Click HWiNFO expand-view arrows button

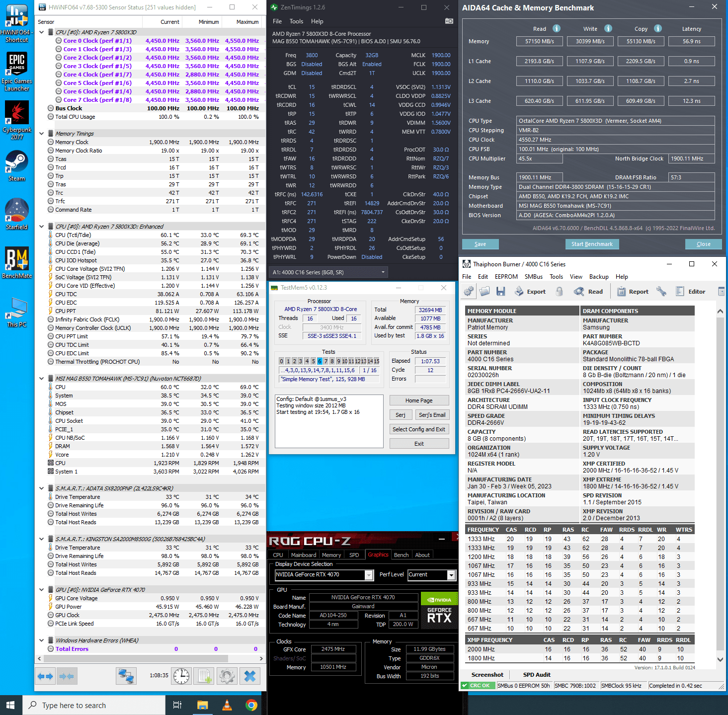[x=45, y=676]
